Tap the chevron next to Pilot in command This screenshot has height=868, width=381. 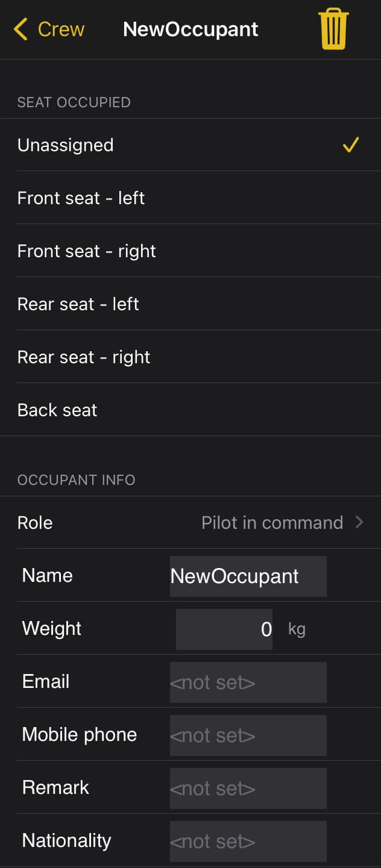[x=359, y=522]
